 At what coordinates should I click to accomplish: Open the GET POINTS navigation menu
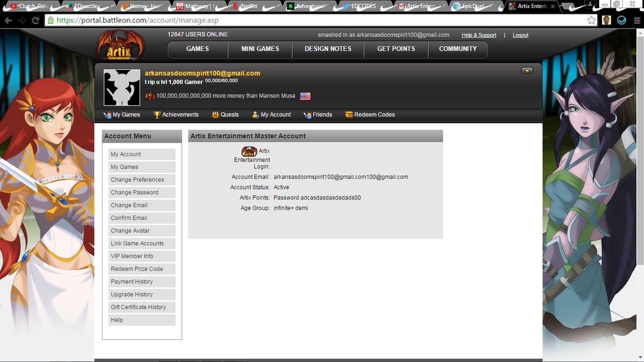pyautogui.click(x=396, y=49)
